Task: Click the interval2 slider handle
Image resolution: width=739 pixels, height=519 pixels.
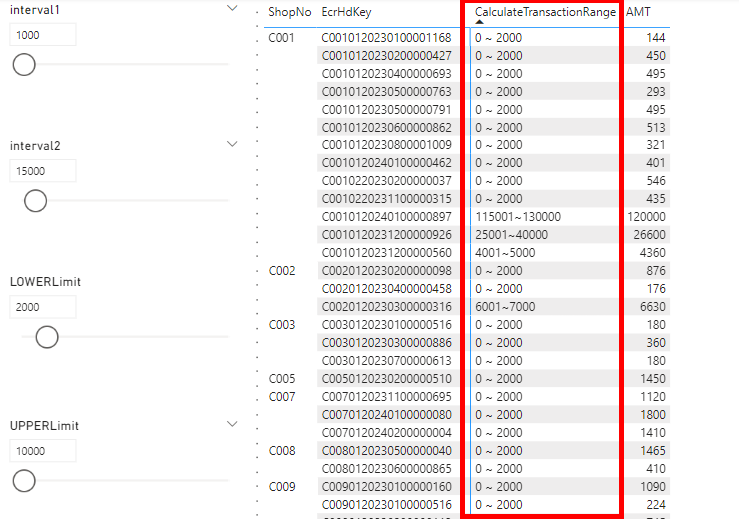Action: 35,201
